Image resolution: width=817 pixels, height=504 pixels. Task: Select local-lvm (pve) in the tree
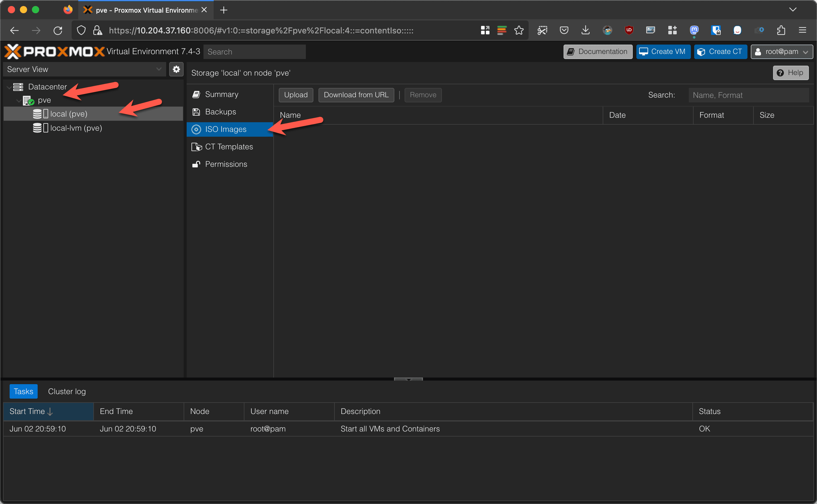point(93,128)
